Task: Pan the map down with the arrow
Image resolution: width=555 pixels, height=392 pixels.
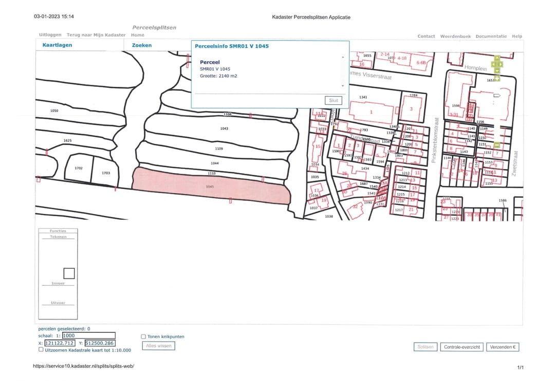Action: pyautogui.click(x=497, y=71)
